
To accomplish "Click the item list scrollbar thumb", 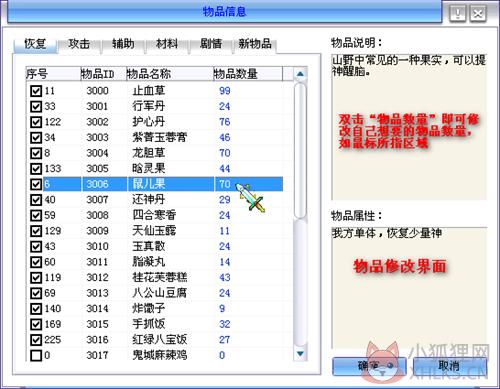I will click(x=300, y=151).
